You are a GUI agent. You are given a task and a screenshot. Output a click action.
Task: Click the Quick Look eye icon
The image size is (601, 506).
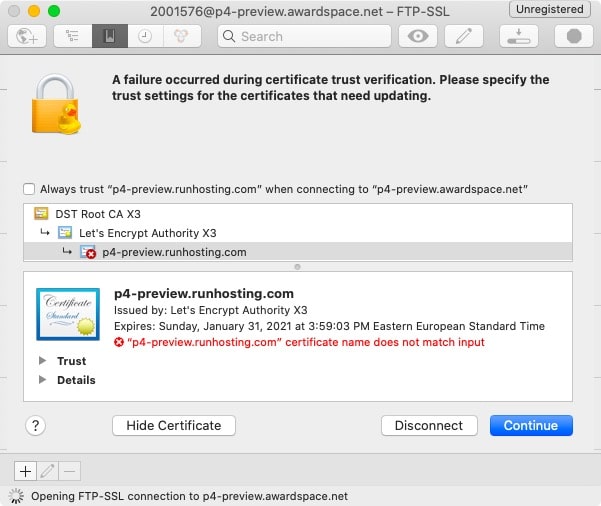tap(418, 36)
